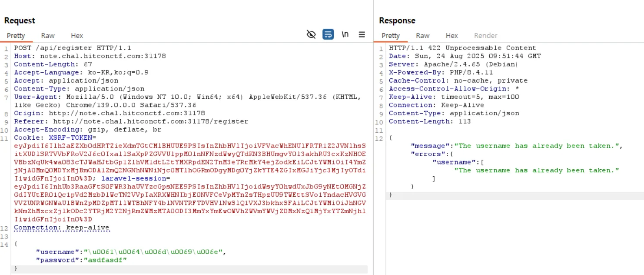The image size is (644, 275).
Task: Click the unicode-escaped username value in request body
Action: [155, 252]
